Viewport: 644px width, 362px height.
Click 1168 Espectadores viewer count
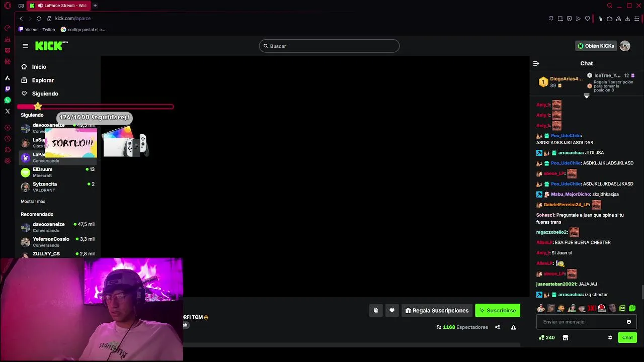click(462, 327)
